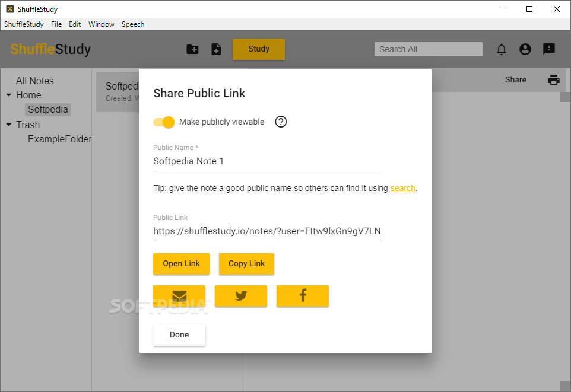
Task: Open the File menu
Action: point(56,24)
